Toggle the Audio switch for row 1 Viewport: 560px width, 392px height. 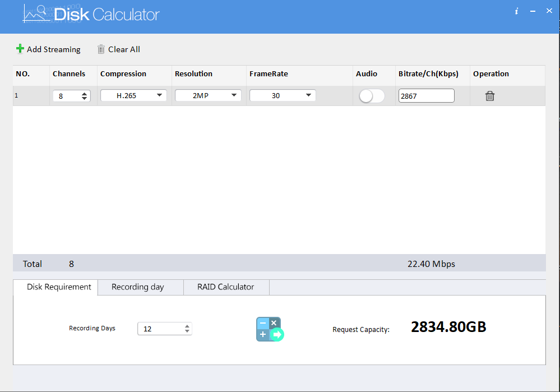click(372, 96)
